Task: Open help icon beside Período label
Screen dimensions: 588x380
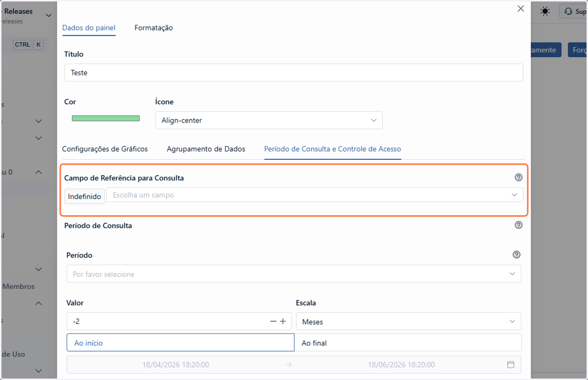Action: coord(516,254)
